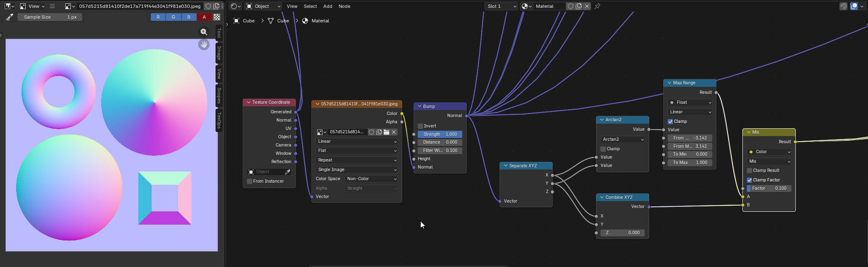868x267 pixels.
Task: Open the Tool sidebar tab
Action: 219,33
